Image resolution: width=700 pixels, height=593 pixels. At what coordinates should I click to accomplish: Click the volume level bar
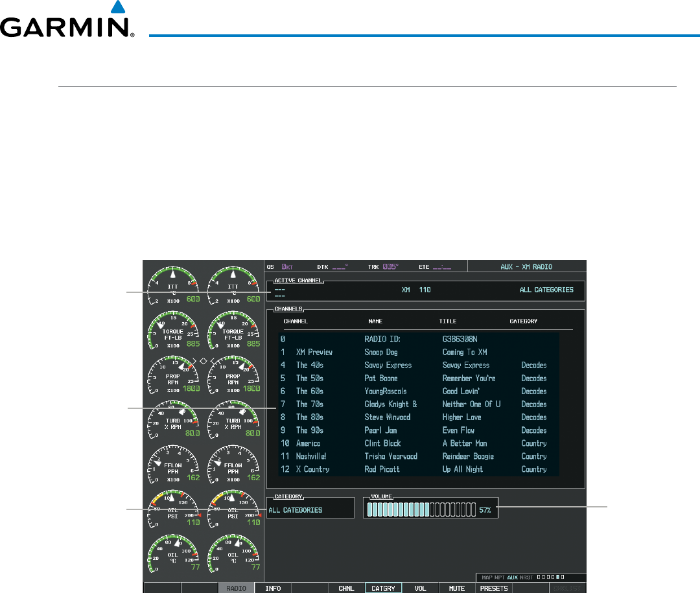[421, 509]
